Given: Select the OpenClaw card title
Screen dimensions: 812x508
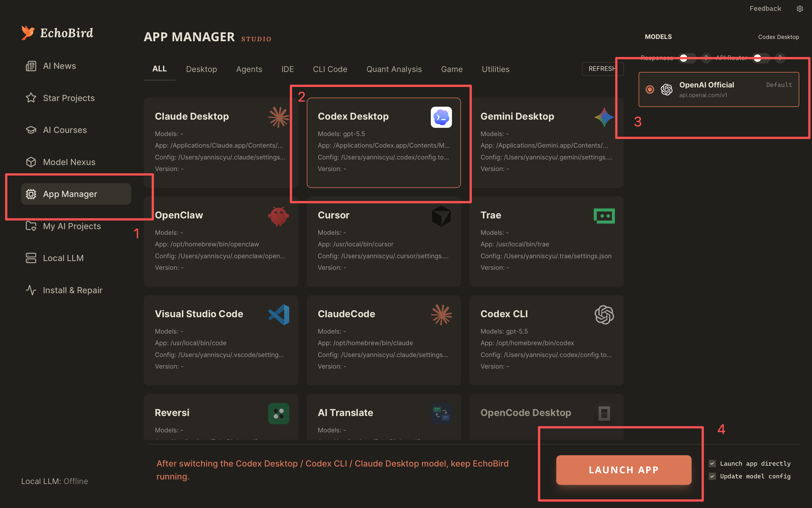Looking at the screenshot, I should pyautogui.click(x=179, y=215).
